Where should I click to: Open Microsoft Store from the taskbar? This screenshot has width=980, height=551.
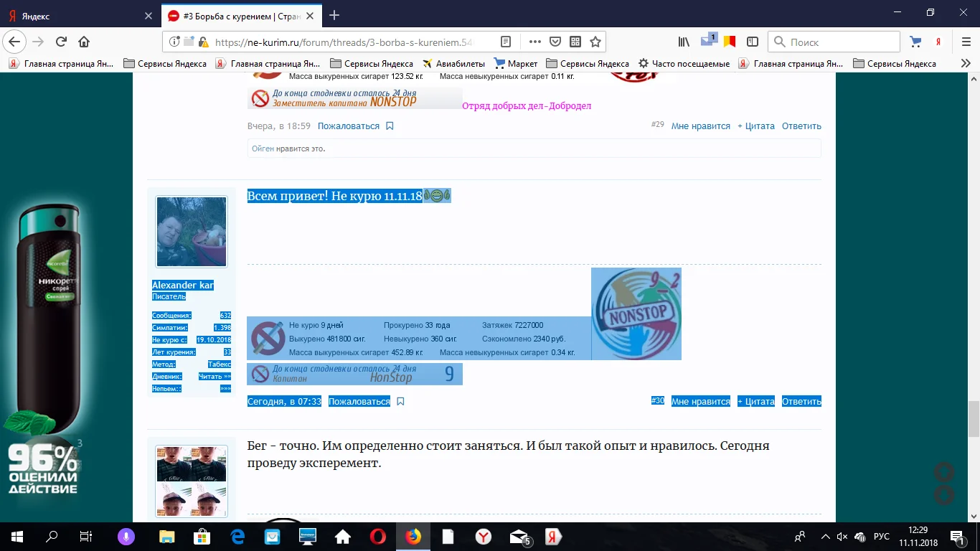coord(202,537)
